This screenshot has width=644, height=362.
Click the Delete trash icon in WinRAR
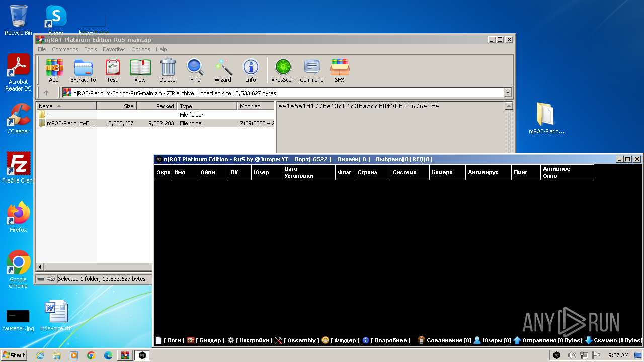click(168, 70)
